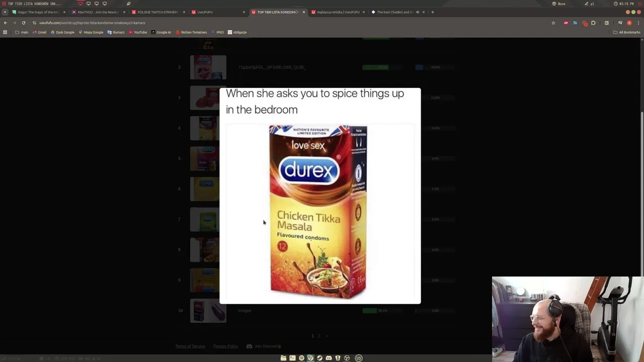Close the TOP TIER LISTA KONDOMÓW tab
The height and width of the screenshot is (362, 644).
[303, 12]
